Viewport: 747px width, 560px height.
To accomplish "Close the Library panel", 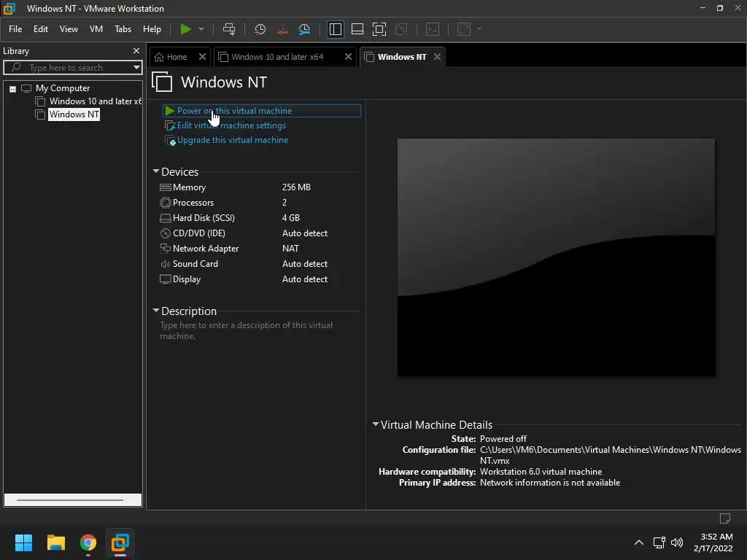I will [136, 50].
